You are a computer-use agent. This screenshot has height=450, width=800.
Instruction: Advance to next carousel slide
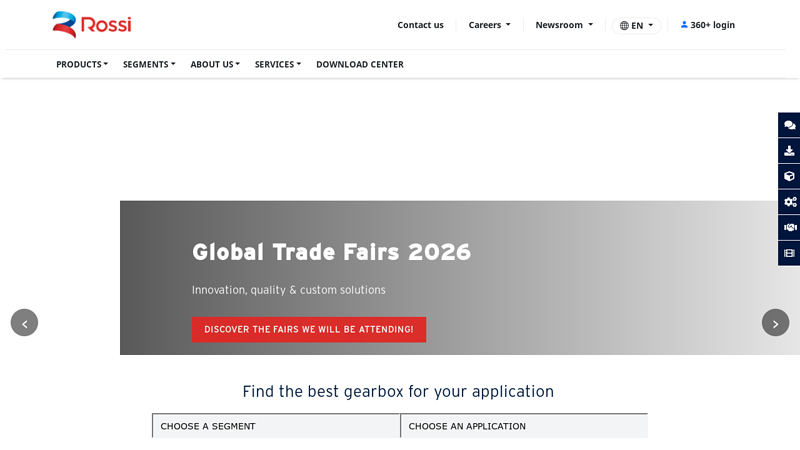tap(775, 323)
